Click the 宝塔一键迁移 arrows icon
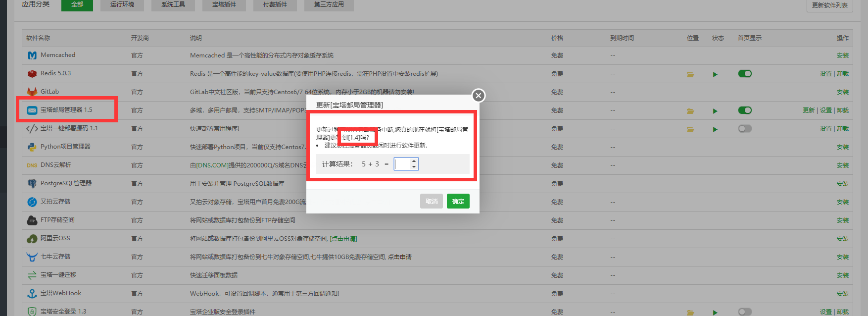Screen dimensions: 868x316 coord(32,275)
